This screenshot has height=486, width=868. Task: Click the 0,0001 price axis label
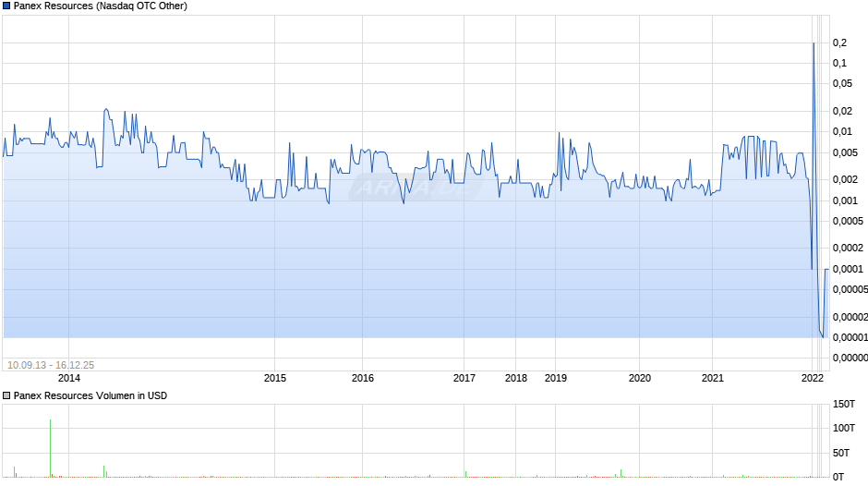(848, 269)
